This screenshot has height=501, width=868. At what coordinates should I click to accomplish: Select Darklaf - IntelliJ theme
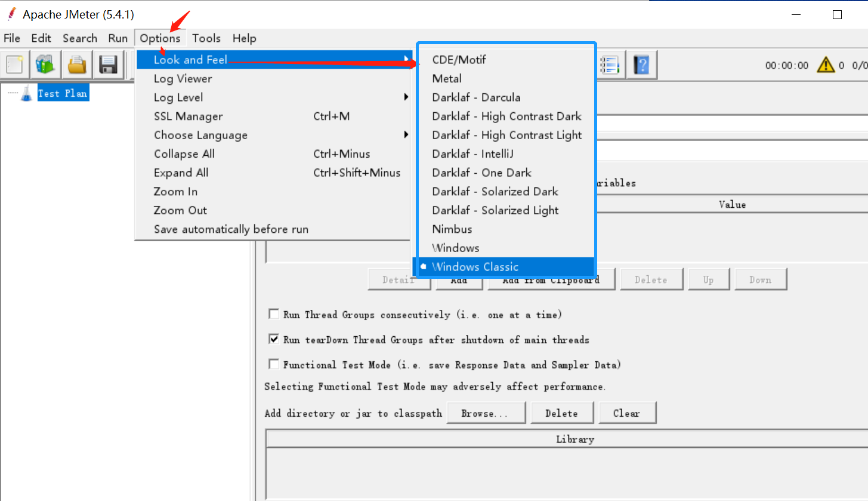pos(506,154)
